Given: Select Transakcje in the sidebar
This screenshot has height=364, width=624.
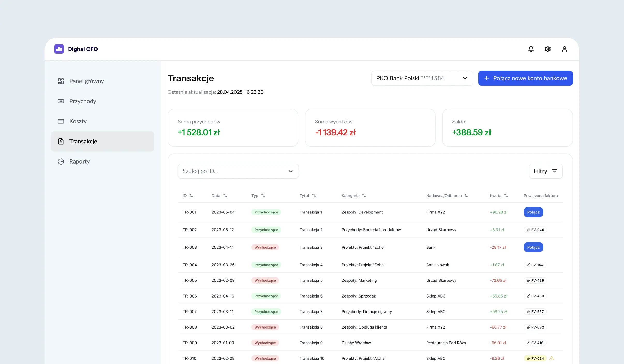Looking at the screenshot, I should [102, 141].
